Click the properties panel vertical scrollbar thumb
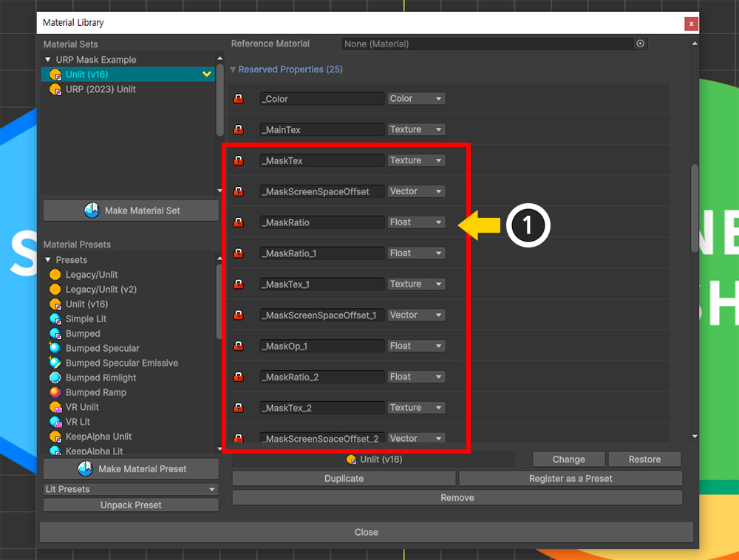 (x=694, y=208)
